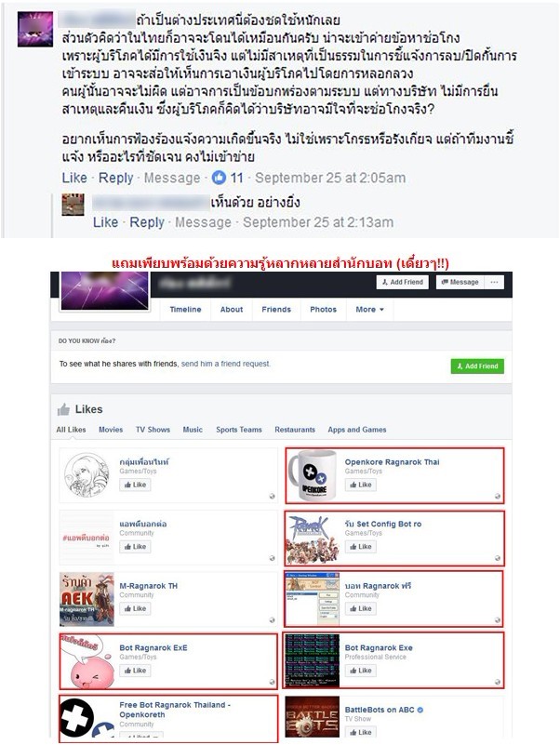
Task: Click the Likes section thumbs-up icon
Action: click(x=63, y=409)
